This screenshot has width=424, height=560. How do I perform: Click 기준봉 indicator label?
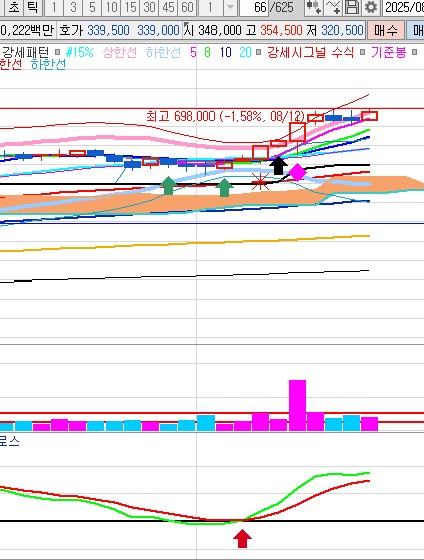click(388, 52)
